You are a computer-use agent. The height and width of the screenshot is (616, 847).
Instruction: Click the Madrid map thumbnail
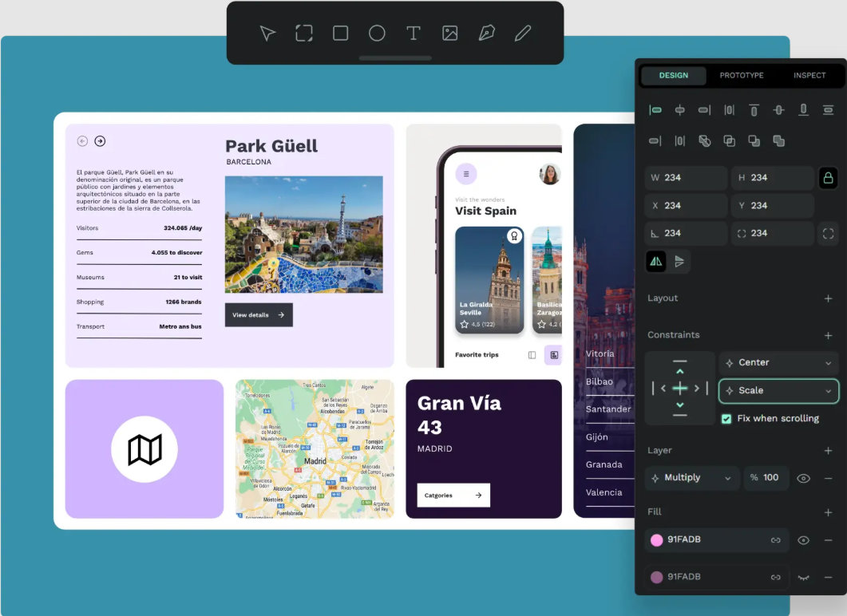(x=315, y=448)
